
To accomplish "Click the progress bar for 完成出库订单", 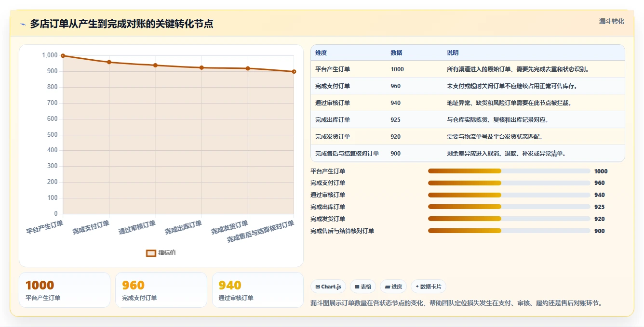I will pos(509,207).
